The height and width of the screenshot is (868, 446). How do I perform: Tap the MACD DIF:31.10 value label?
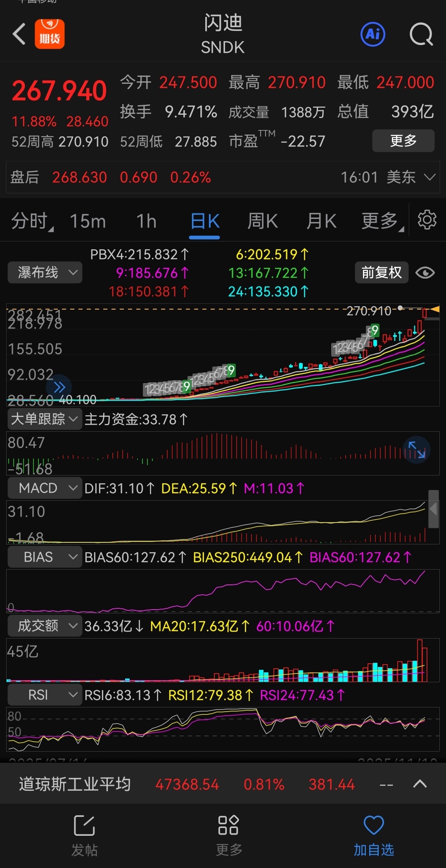(x=120, y=488)
